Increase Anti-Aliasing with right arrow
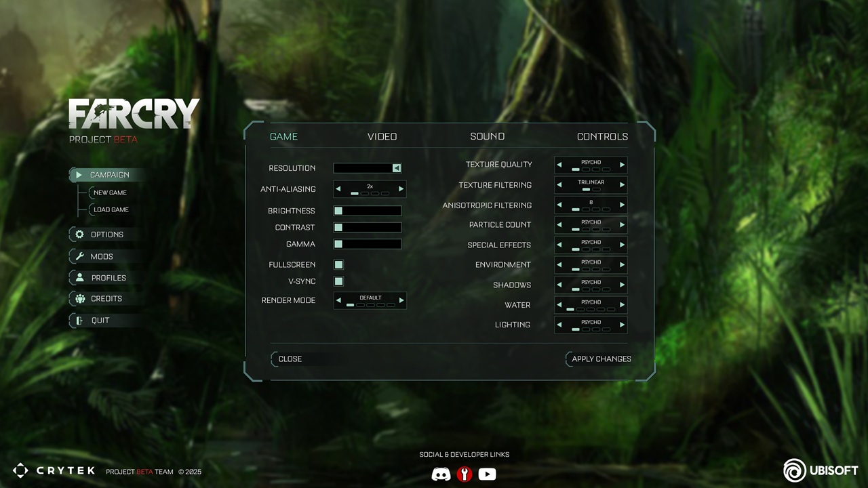868x488 pixels. (x=401, y=189)
